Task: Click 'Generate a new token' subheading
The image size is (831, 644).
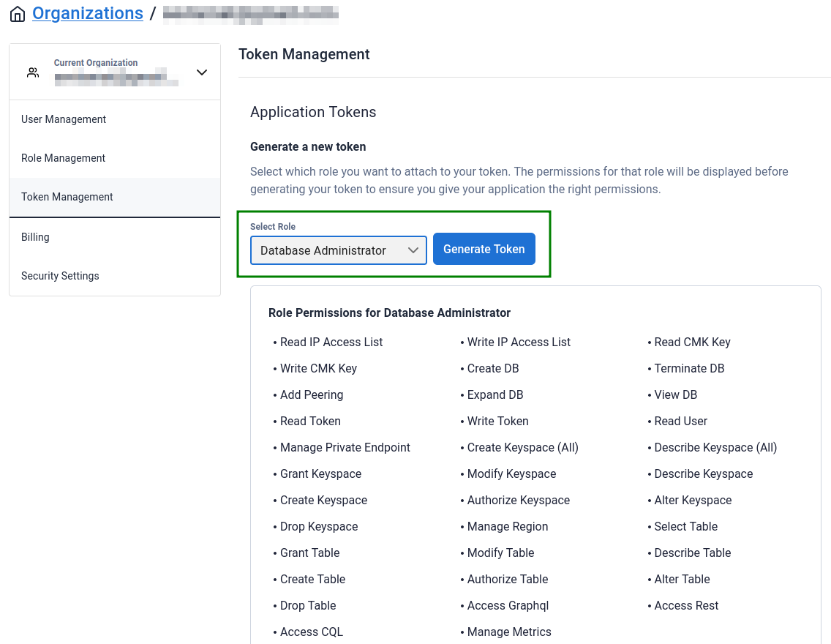Action: [x=308, y=147]
